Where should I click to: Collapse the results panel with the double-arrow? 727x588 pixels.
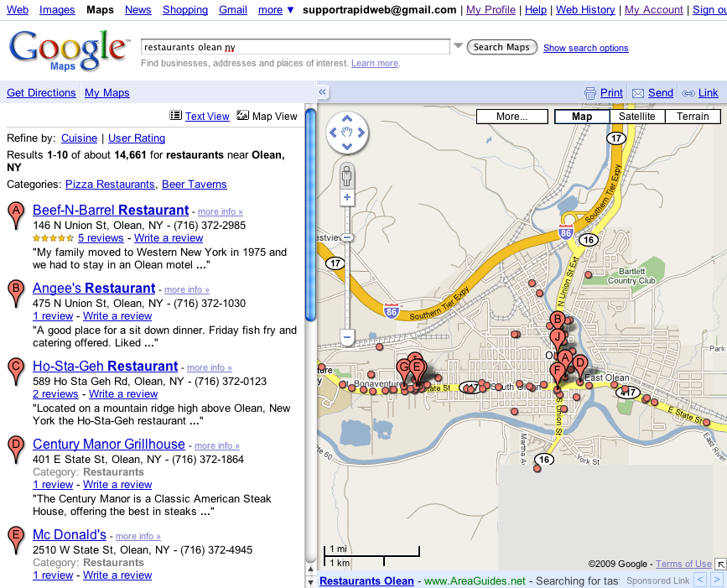[322, 92]
